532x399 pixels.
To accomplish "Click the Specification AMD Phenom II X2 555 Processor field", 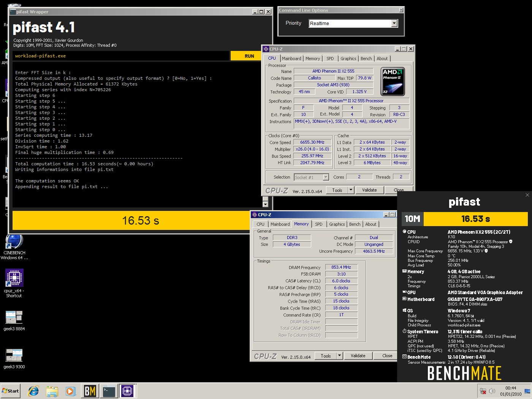I will [x=351, y=101].
